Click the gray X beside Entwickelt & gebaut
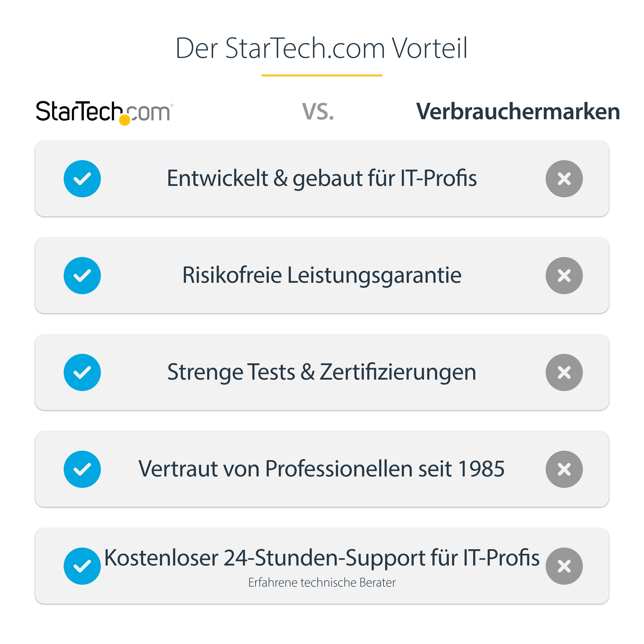The width and height of the screenshot is (644, 644). (x=564, y=179)
